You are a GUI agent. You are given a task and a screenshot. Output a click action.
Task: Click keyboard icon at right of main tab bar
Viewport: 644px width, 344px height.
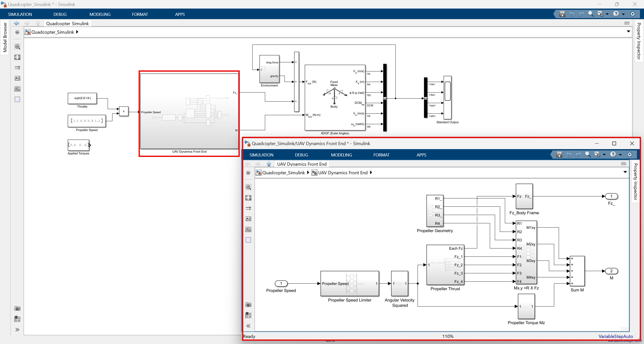[627, 23]
